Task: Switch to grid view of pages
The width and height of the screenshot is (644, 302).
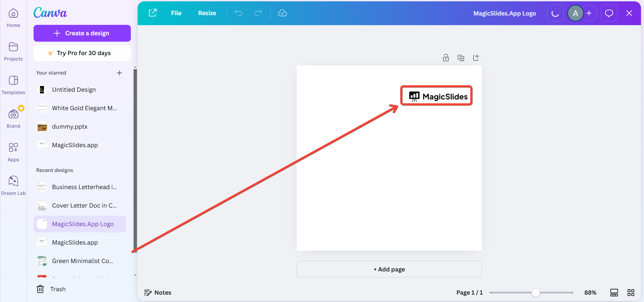Action: tap(631, 293)
